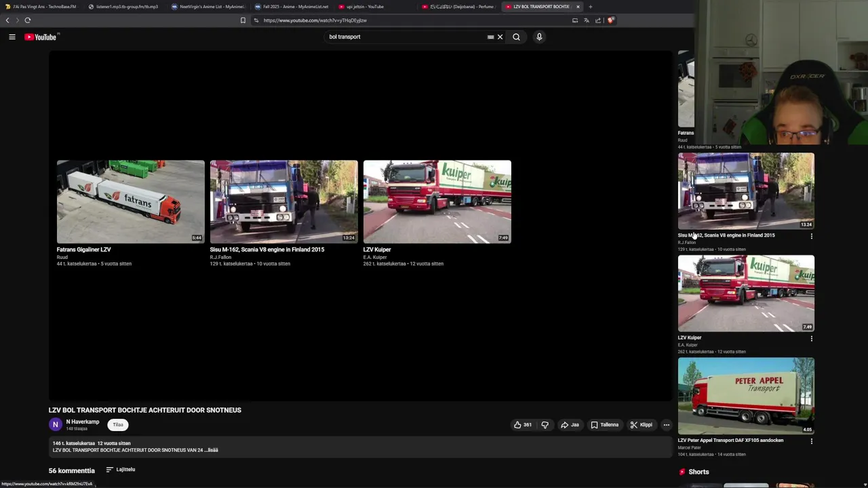Run search with the magnifier button

(x=516, y=37)
